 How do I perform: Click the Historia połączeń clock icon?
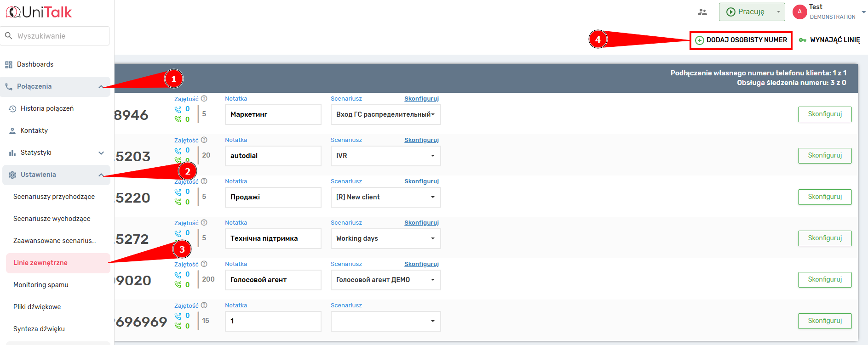[12, 109]
